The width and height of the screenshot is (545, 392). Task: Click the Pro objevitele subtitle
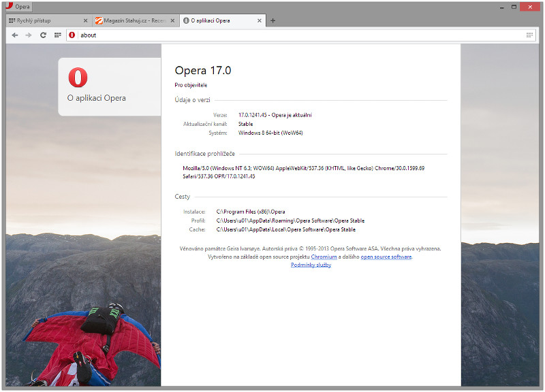[191, 85]
